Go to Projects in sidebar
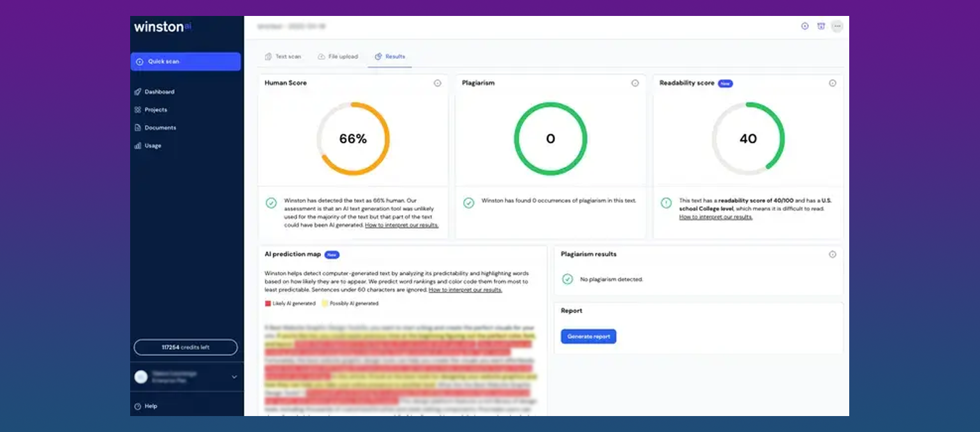The height and width of the screenshot is (432, 980). click(x=155, y=110)
